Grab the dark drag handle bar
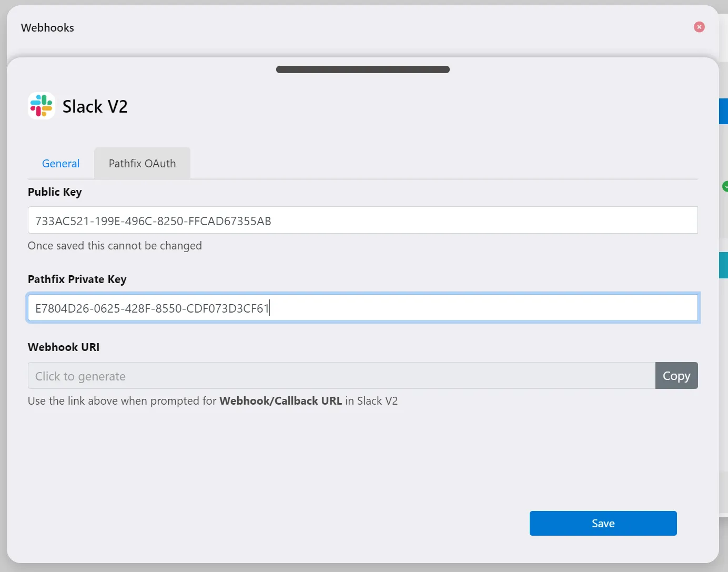The height and width of the screenshot is (572, 728). coord(363,69)
